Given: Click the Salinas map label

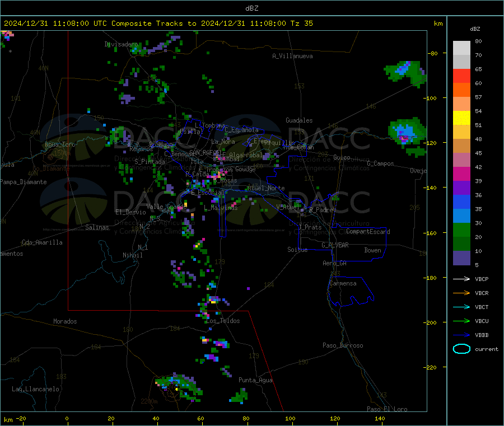Looking at the screenshot, I should coord(97,227).
